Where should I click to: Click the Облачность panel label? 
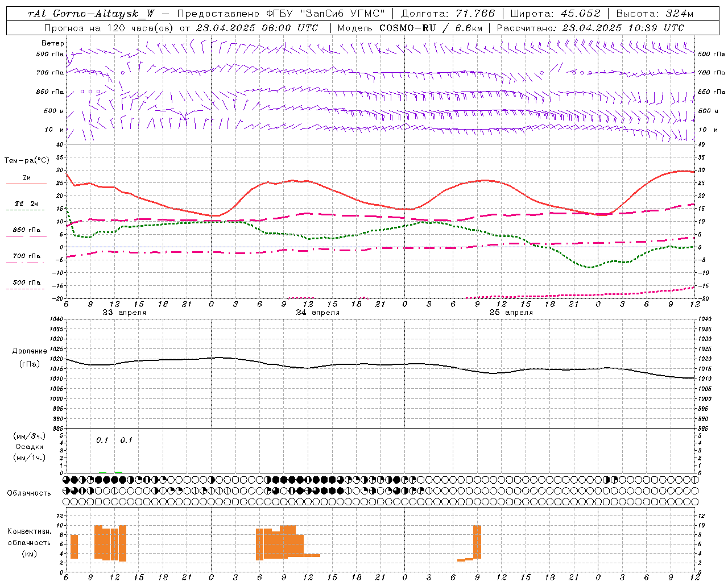coord(29,493)
